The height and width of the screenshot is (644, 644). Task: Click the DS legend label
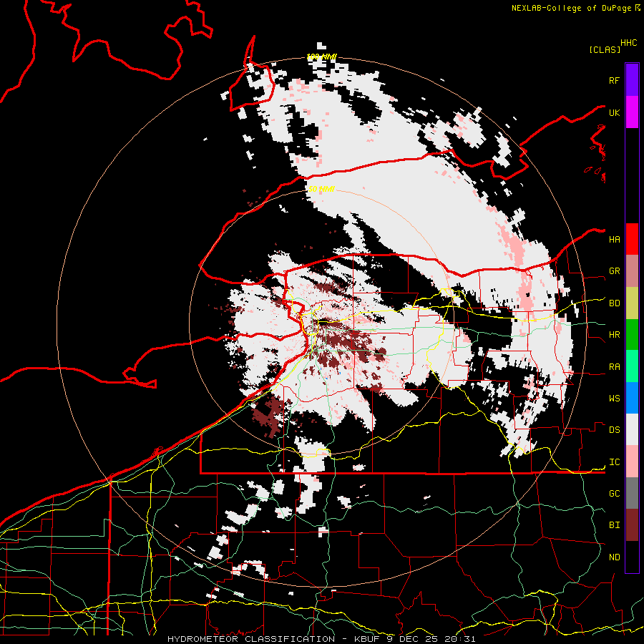point(614,430)
